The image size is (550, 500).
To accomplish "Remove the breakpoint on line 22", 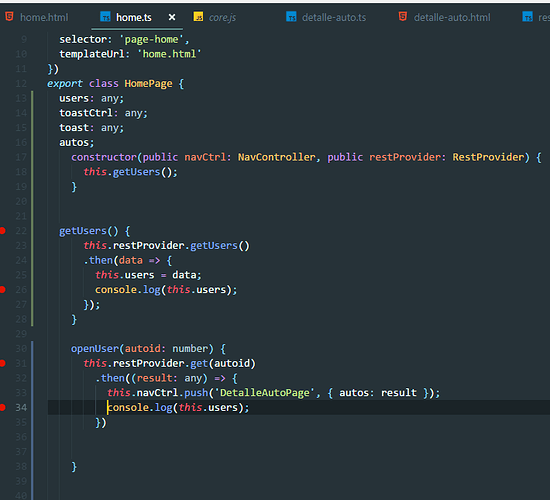I will click(2, 231).
